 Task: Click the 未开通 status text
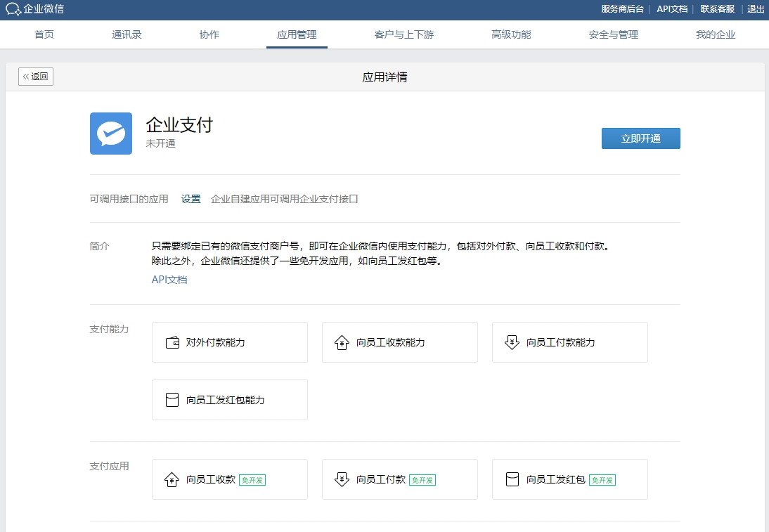(x=160, y=143)
